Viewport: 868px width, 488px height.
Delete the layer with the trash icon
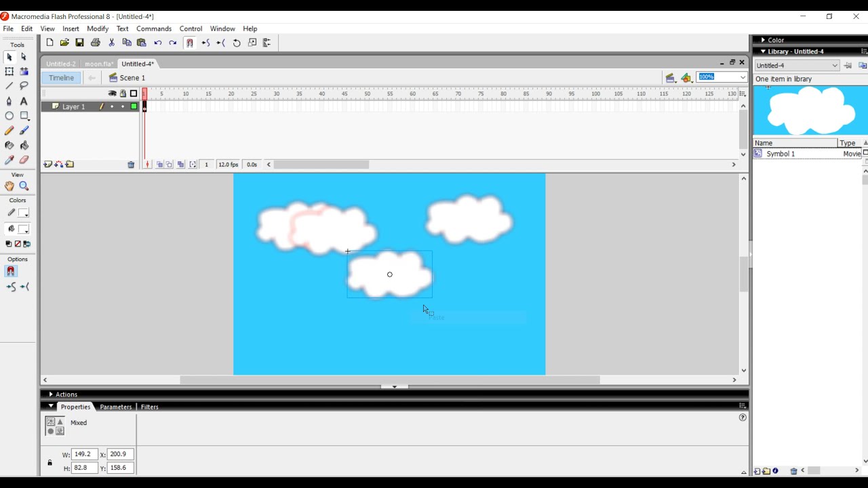[131, 165]
